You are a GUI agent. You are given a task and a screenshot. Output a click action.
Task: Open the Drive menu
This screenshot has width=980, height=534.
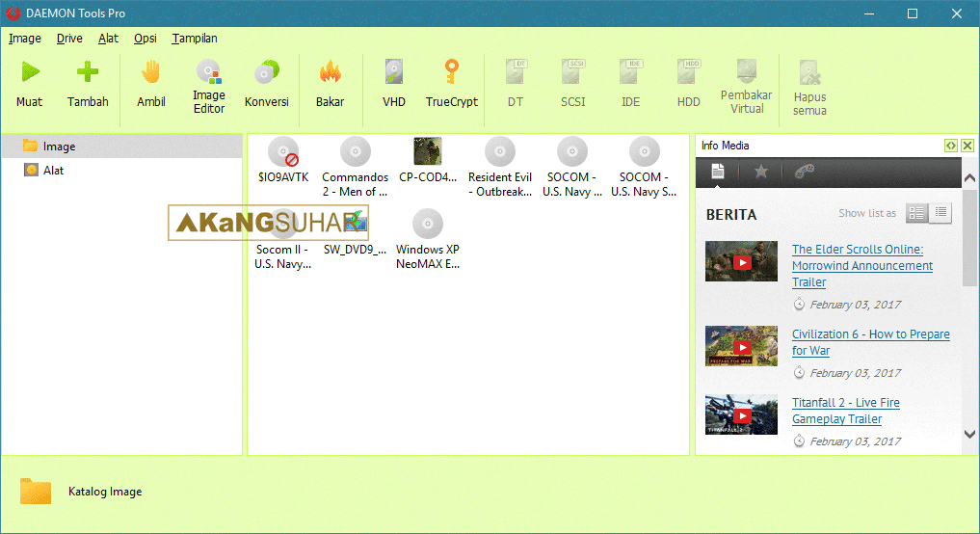click(x=69, y=39)
